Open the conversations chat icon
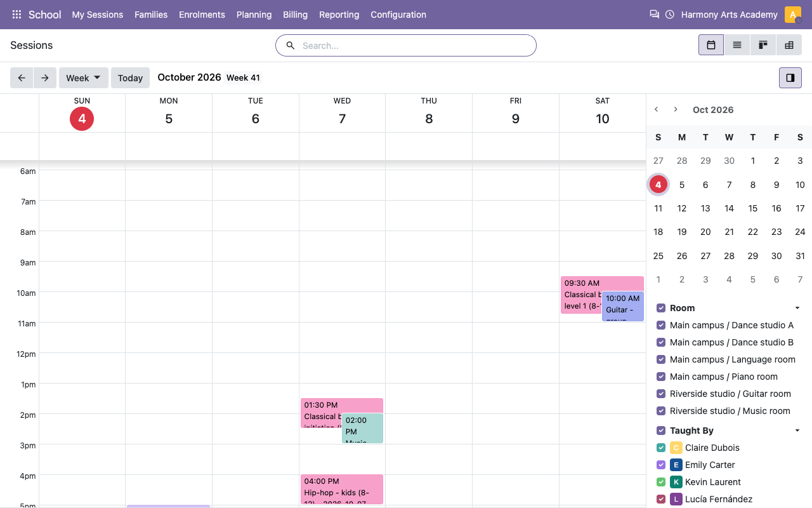812x508 pixels. 654,15
